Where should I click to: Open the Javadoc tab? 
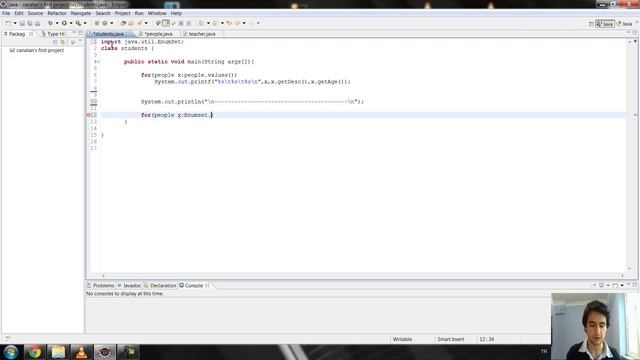pyautogui.click(x=129, y=285)
